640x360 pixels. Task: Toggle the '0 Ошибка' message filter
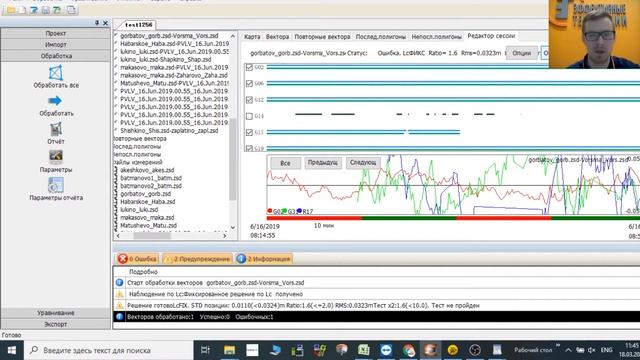[138, 259]
